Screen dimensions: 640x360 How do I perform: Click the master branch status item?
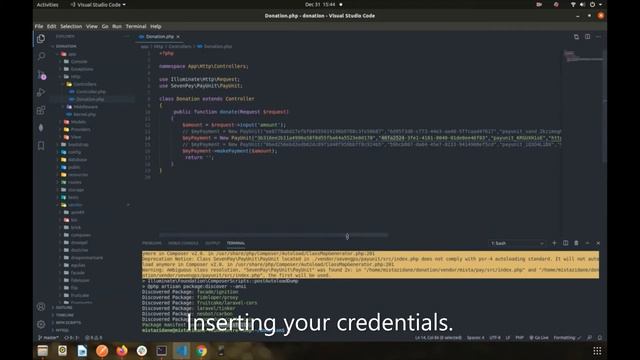[48, 338]
